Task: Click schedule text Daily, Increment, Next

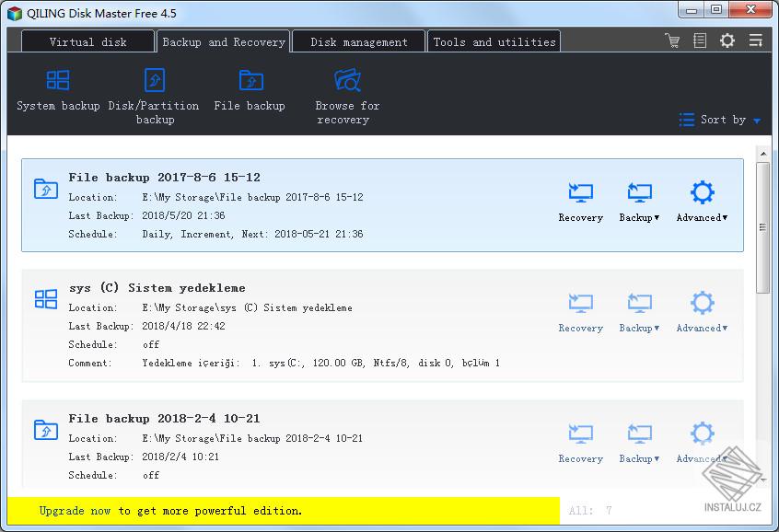Action: tap(252, 234)
